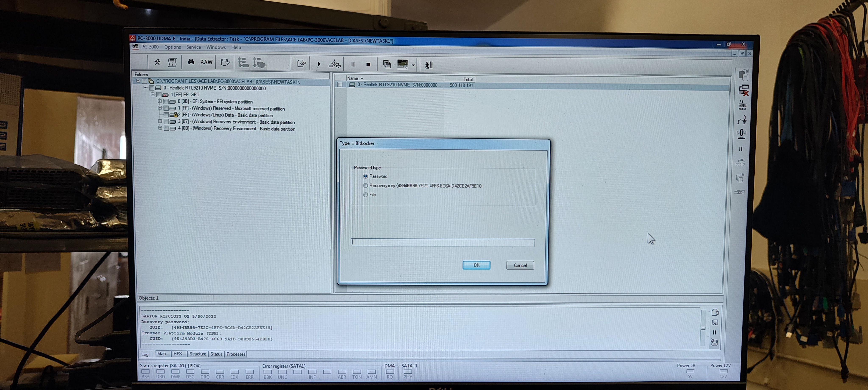Cancel the BitLocker dialog
This screenshot has width=868, height=390.
click(520, 265)
